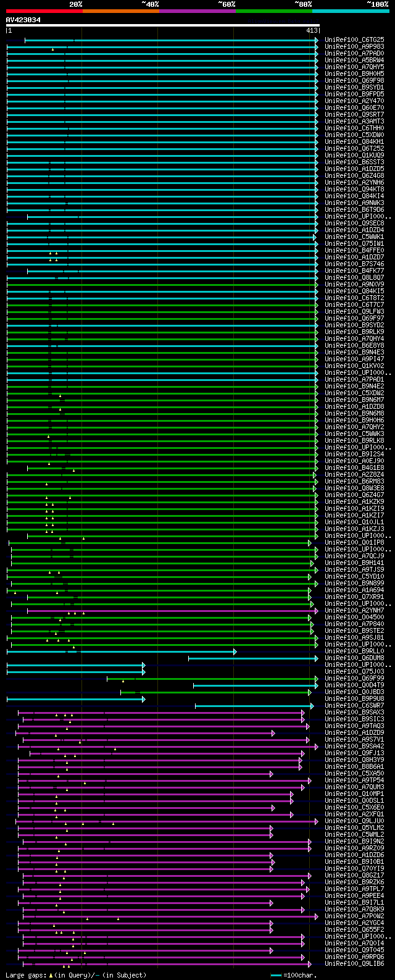Open hit UniRef100_Q75IW1

pyautogui.click(x=354, y=243)
